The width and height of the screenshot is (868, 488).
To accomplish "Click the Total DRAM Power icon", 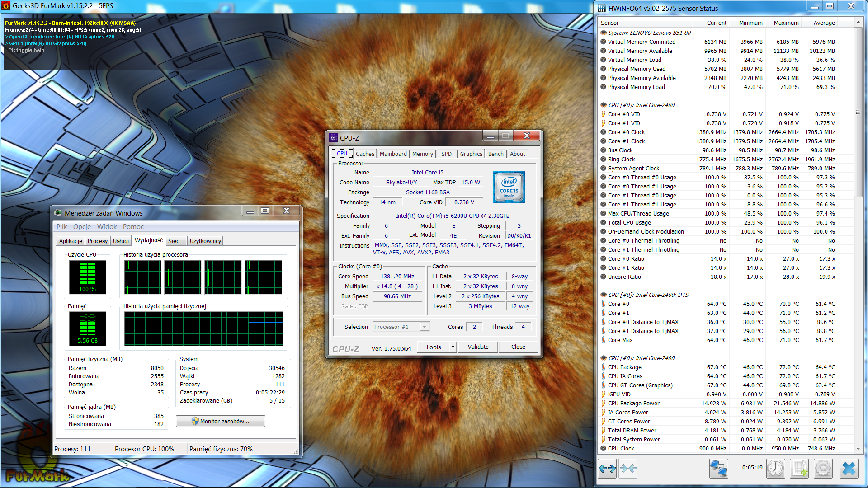I will pos(603,430).
